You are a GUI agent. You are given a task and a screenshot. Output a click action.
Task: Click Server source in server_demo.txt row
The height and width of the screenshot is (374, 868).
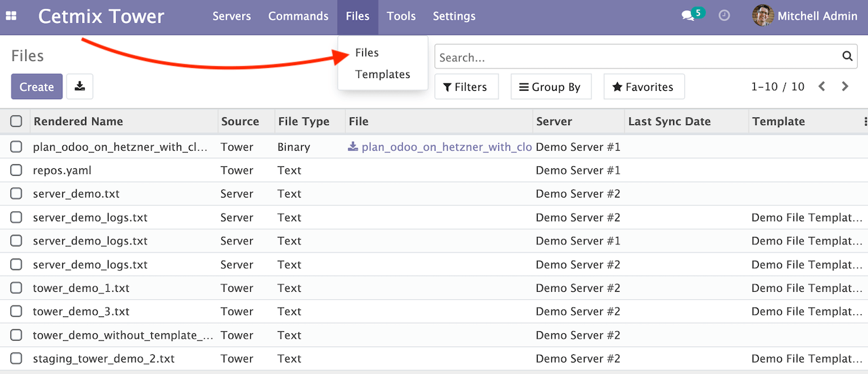(237, 193)
